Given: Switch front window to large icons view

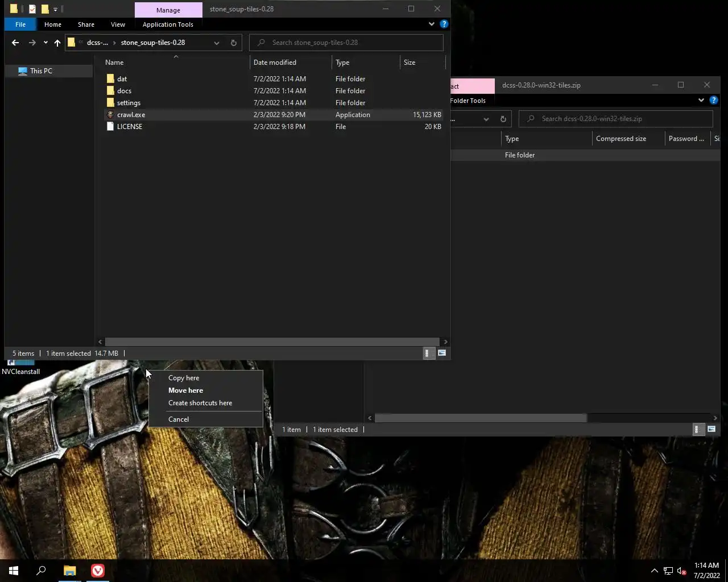Looking at the screenshot, I should click(x=441, y=353).
